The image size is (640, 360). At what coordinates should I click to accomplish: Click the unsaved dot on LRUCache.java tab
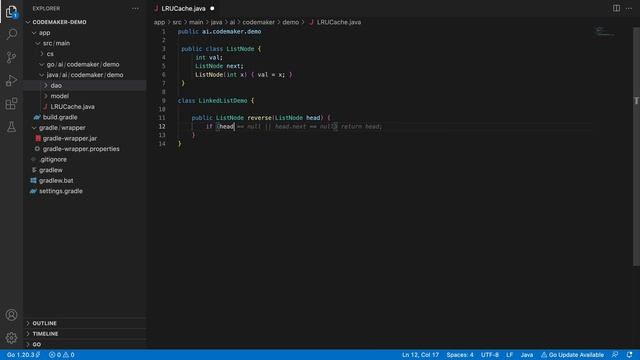click(212, 8)
